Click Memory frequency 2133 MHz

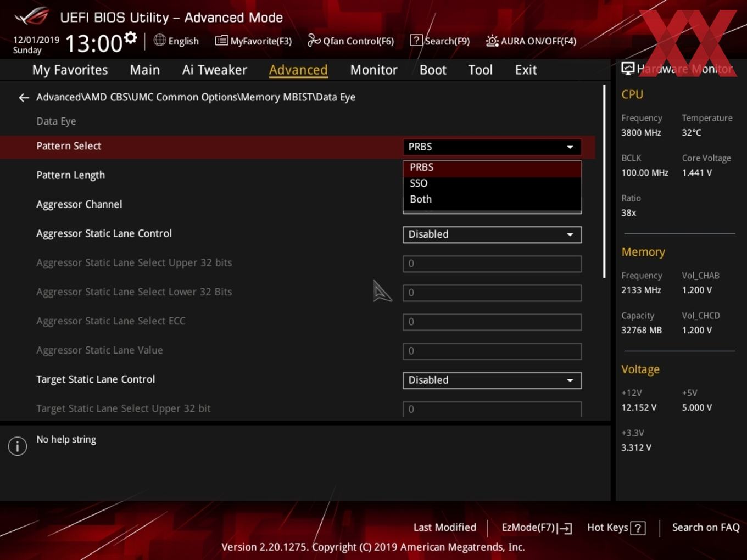click(641, 290)
